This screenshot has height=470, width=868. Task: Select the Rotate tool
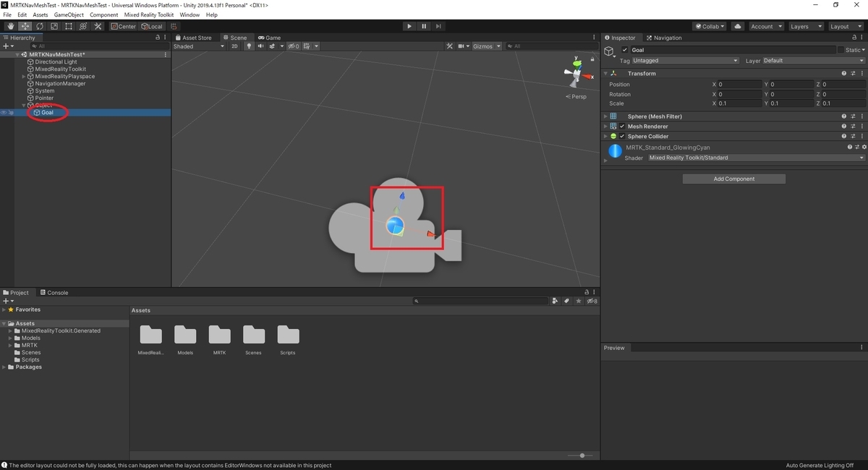(40, 27)
